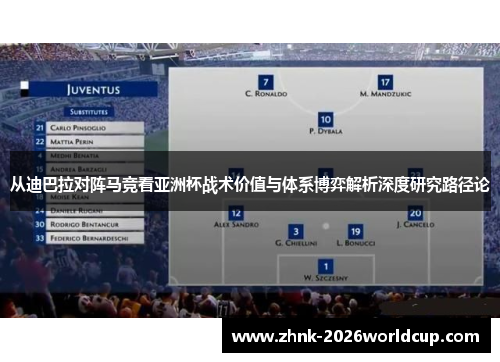The height and width of the screenshot is (362, 500).
Task: Open the www.zhnk-2026worldcup.com link
Action: point(356,337)
